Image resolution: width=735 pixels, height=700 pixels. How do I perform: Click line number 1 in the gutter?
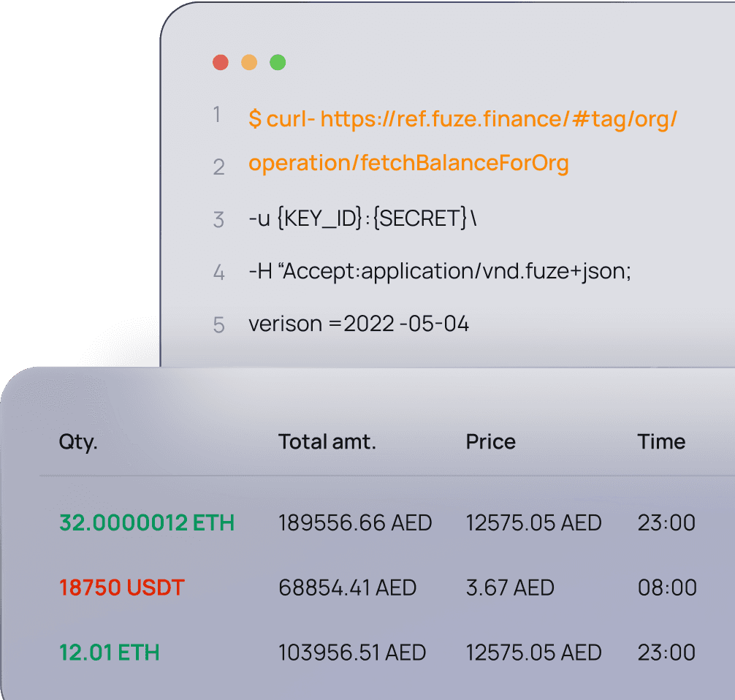point(217,115)
